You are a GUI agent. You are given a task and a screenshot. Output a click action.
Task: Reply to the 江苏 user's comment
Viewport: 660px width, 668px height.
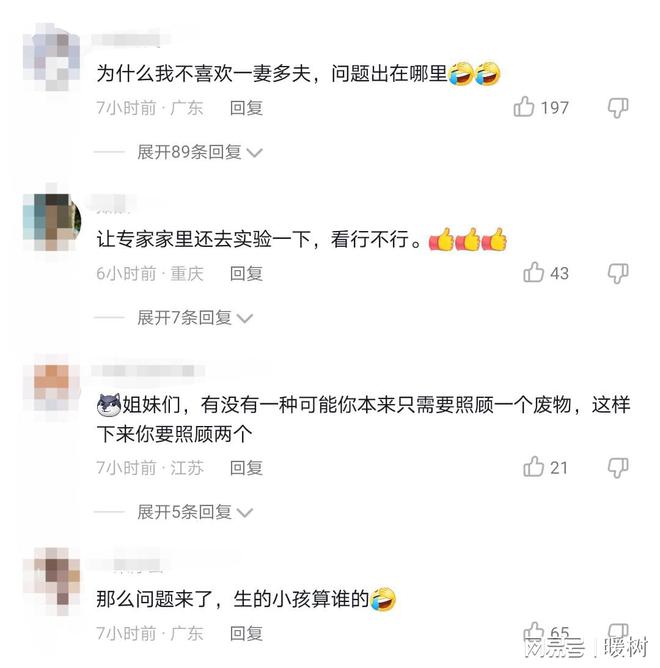[x=246, y=468]
